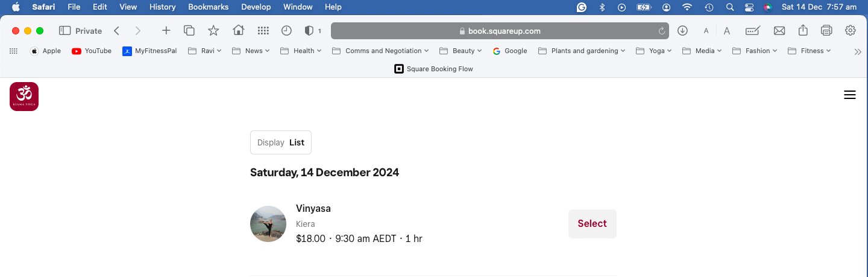Open the Develop menu
Screen dimensions: 868x277
[x=256, y=7]
